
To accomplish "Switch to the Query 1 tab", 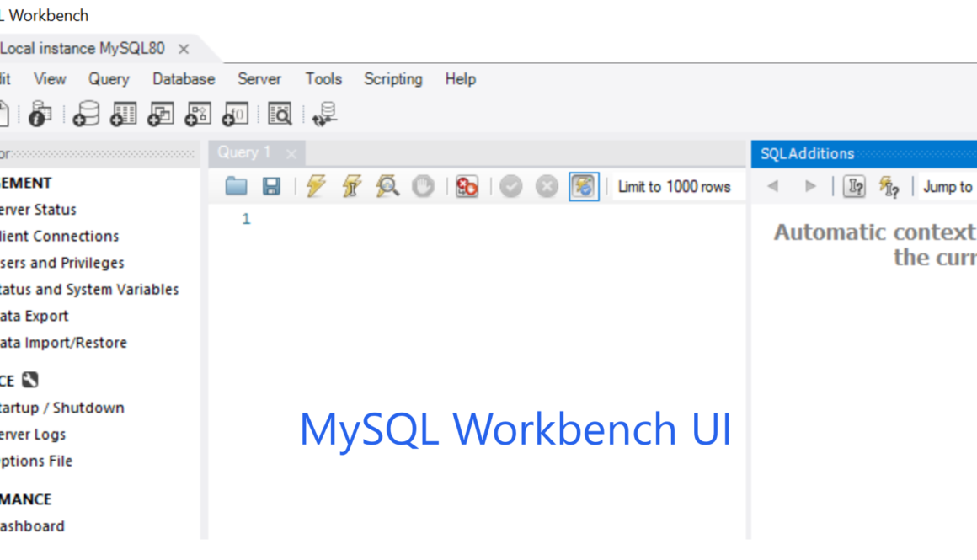I will click(x=246, y=152).
